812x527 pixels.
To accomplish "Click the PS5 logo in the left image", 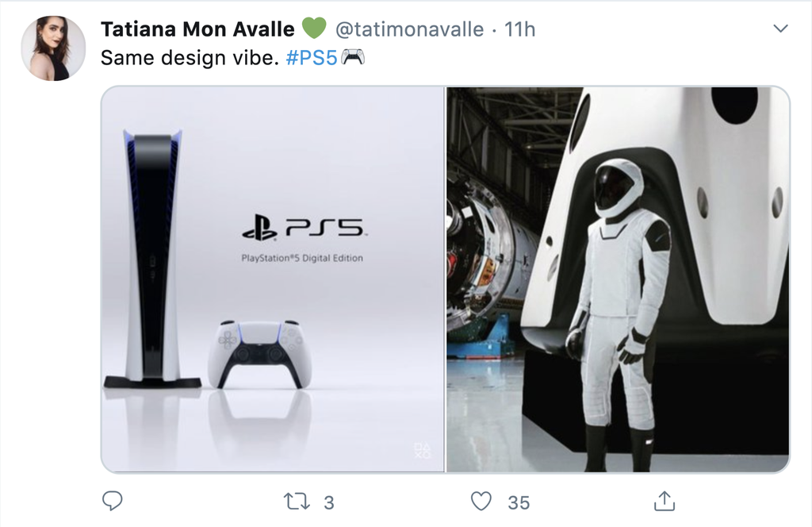I will 302,229.
